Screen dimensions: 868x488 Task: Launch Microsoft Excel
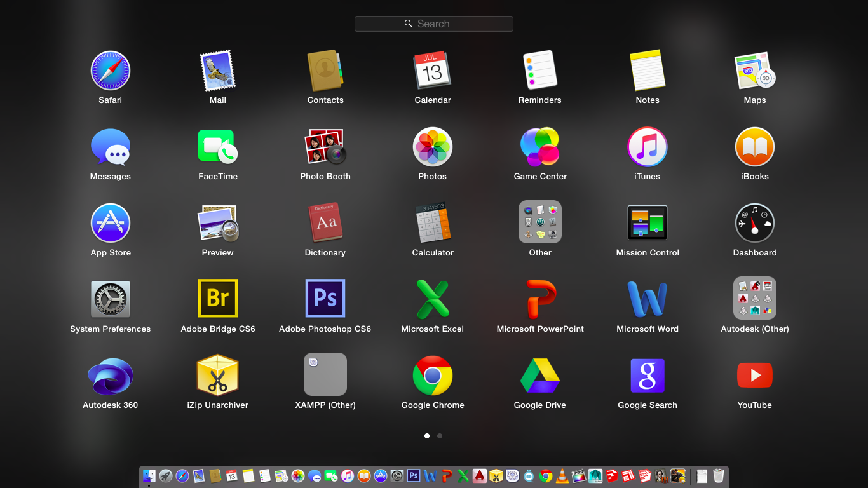coord(433,298)
